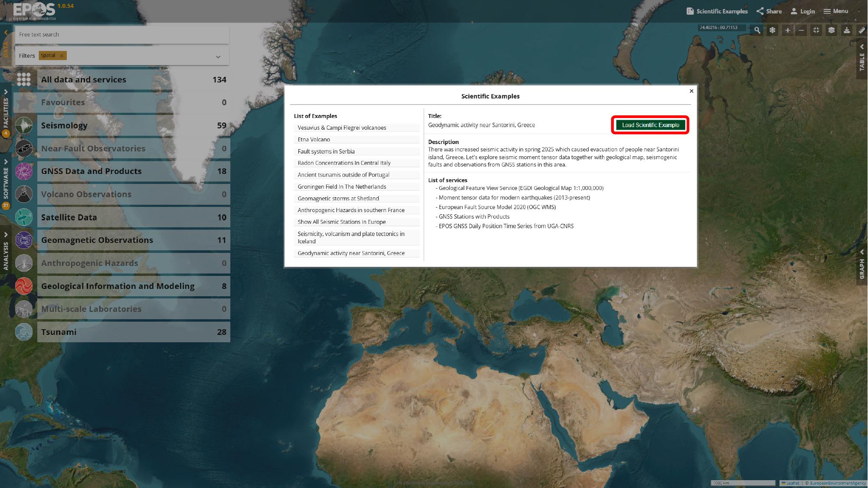The height and width of the screenshot is (488, 868).
Task: Expand the Filters dropdown
Action: tap(218, 56)
